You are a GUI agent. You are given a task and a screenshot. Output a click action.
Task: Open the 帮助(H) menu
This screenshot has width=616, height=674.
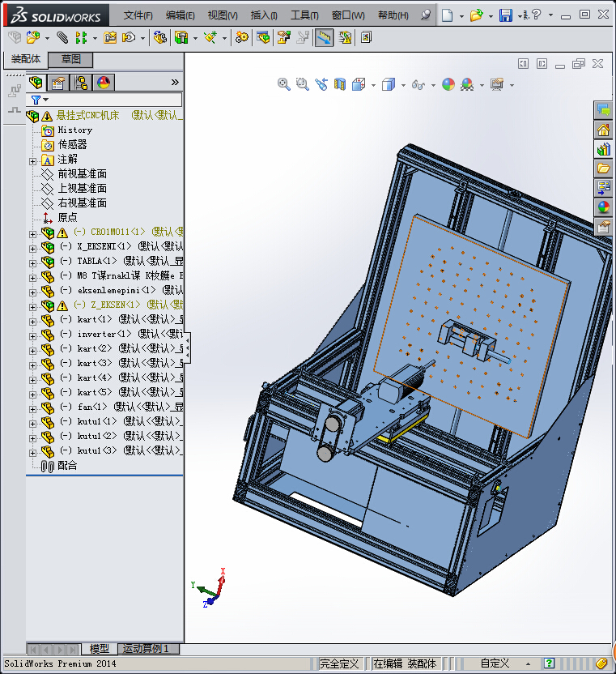[393, 15]
